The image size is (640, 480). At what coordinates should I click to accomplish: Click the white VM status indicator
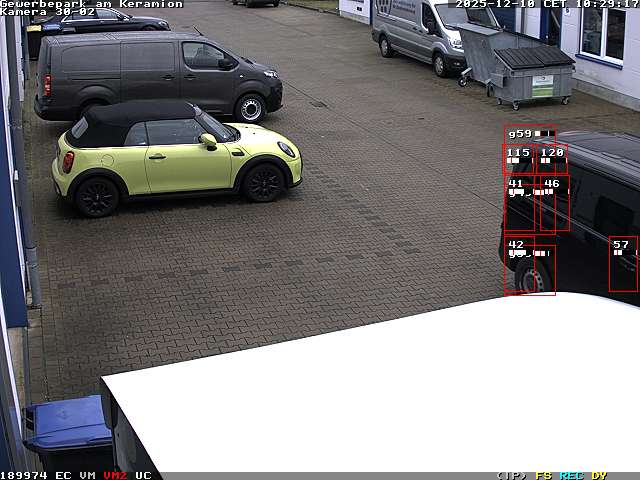click(88, 475)
